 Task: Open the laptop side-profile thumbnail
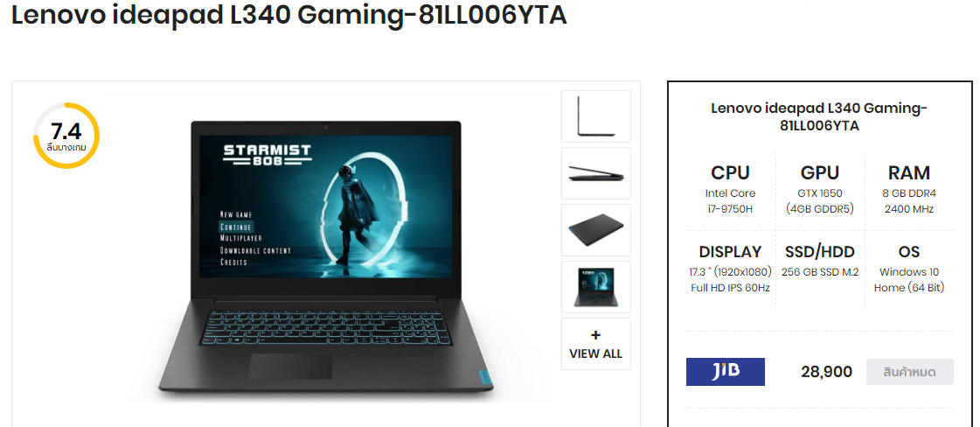tap(595, 116)
